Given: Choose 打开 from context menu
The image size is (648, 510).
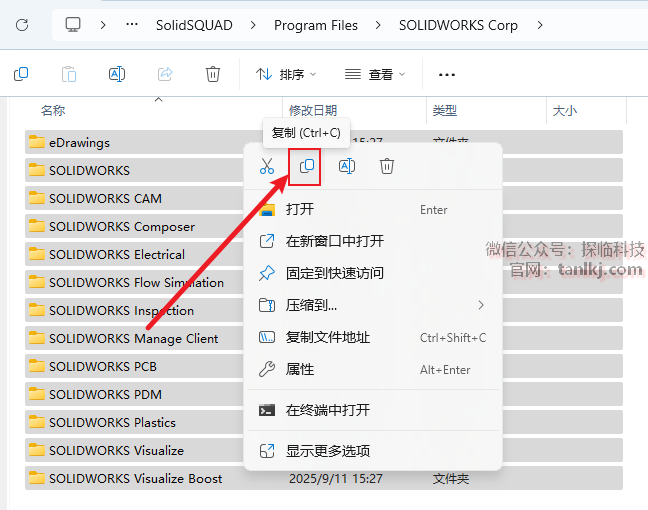Looking at the screenshot, I should pyautogui.click(x=373, y=210).
